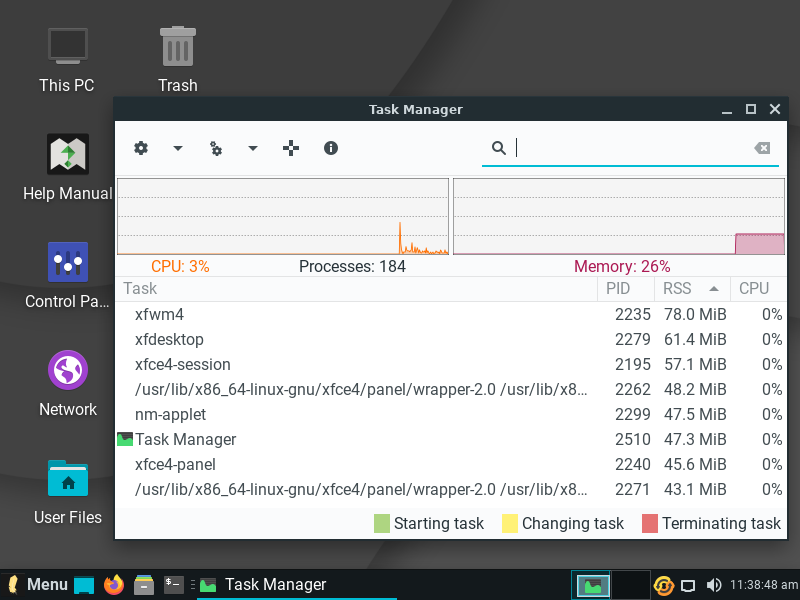Click the network display tray icon

tap(688, 585)
